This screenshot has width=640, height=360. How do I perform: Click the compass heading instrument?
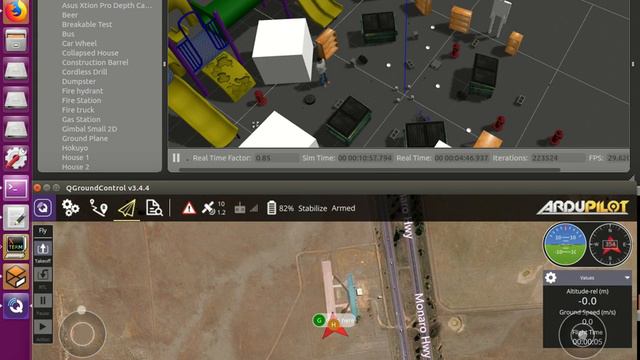tap(610, 244)
